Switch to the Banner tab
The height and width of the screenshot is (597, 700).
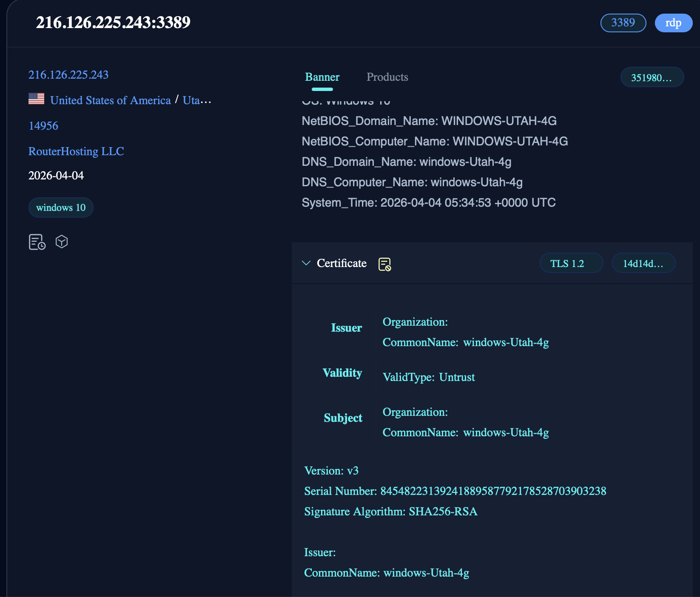(322, 77)
